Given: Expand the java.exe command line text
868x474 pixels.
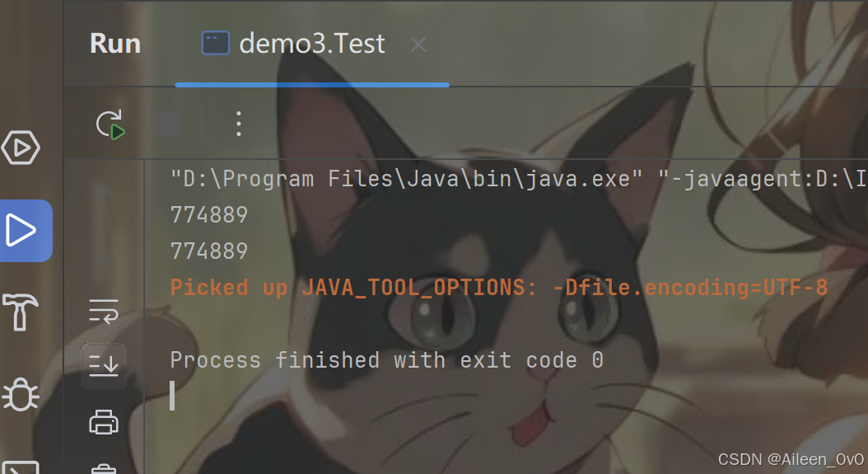Looking at the screenshot, I should pos(518,179).
